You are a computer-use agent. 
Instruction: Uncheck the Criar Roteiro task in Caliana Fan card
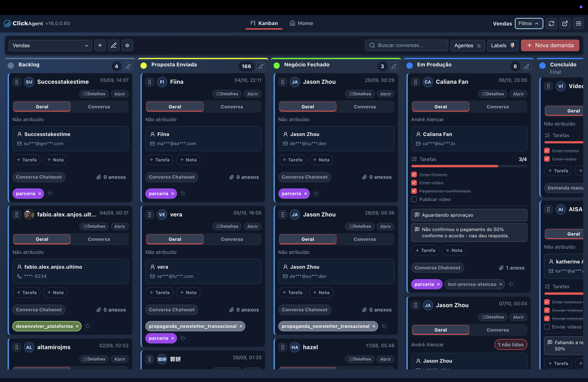414,175
